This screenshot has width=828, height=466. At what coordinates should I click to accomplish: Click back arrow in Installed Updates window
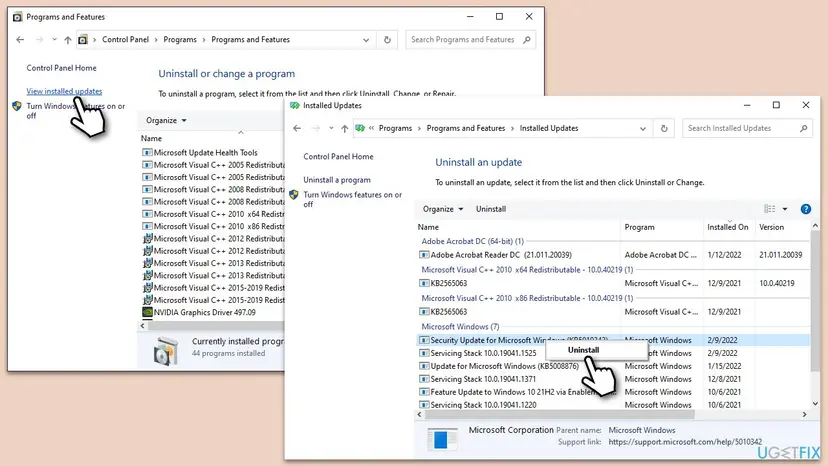(297, 128)
